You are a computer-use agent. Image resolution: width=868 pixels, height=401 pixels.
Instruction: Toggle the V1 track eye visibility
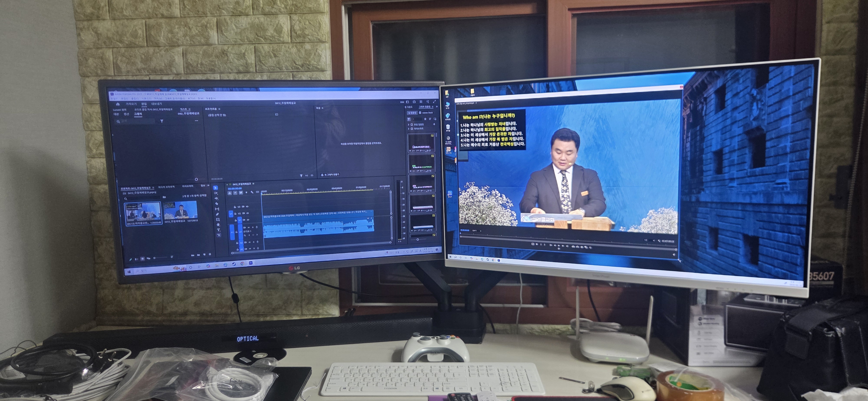248,220
